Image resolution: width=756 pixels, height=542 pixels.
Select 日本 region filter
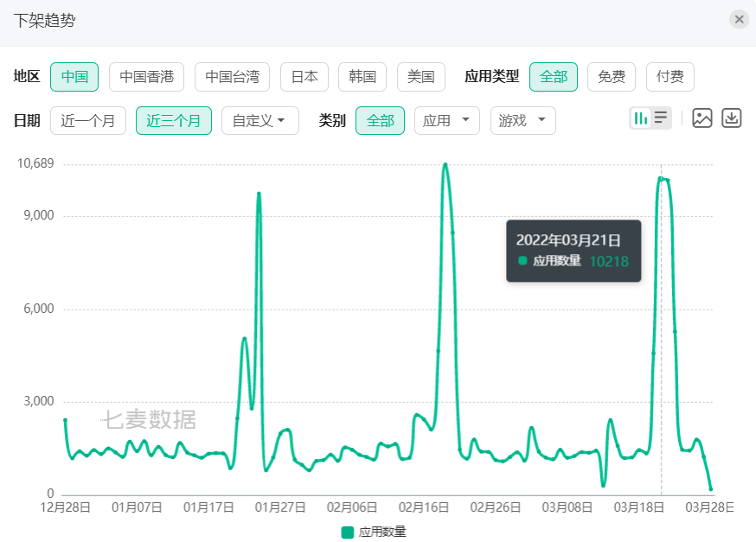click(304, 77)
